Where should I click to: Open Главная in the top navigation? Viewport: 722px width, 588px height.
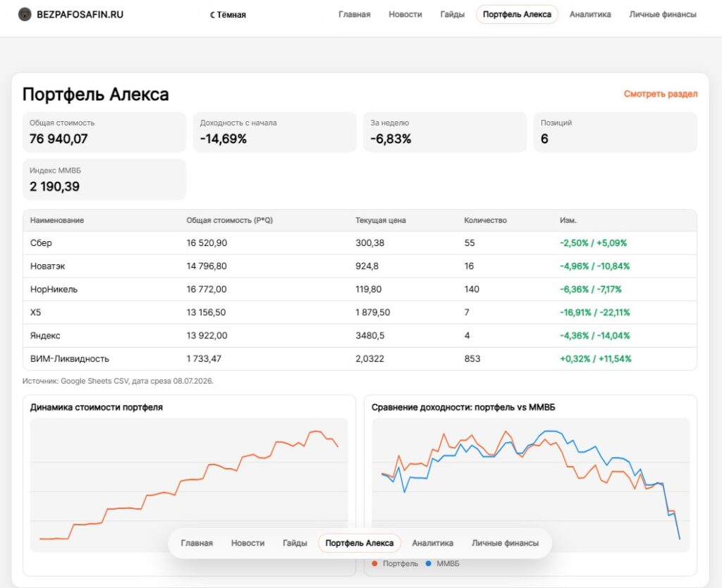pyautogui.click(x=354, y=14)
